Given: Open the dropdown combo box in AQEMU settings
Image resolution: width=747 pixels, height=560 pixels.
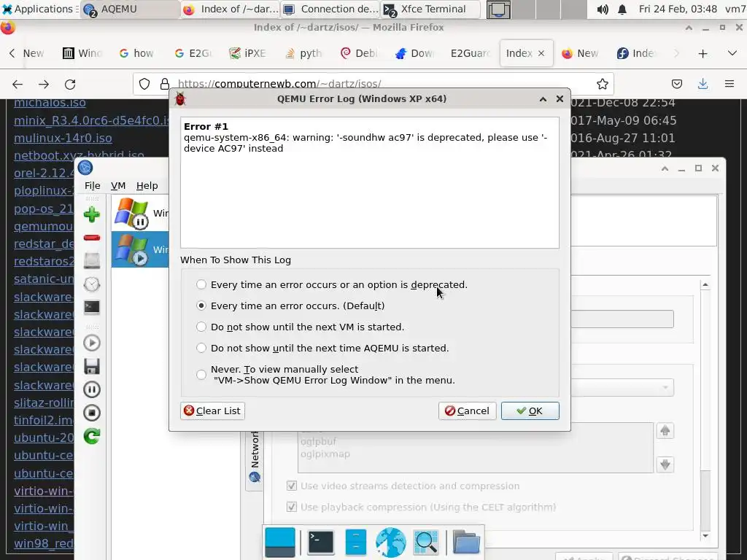Looking at the screenshot, I should coord(622,388).
